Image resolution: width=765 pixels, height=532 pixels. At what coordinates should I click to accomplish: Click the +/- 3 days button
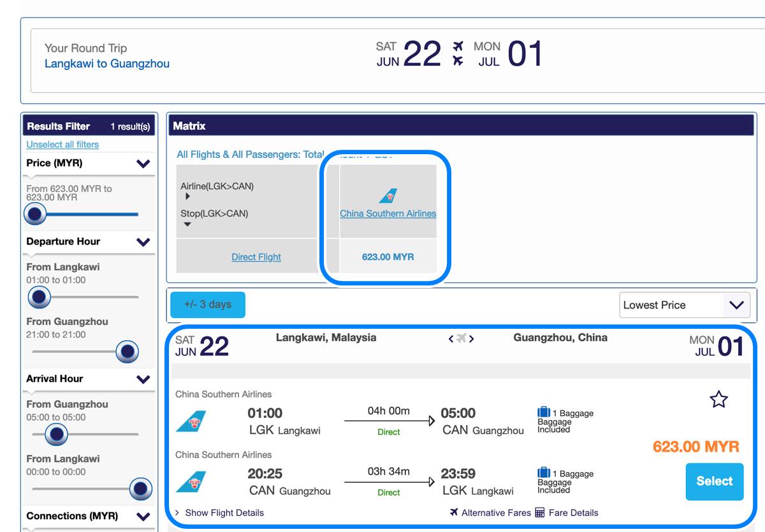[208, 305]
